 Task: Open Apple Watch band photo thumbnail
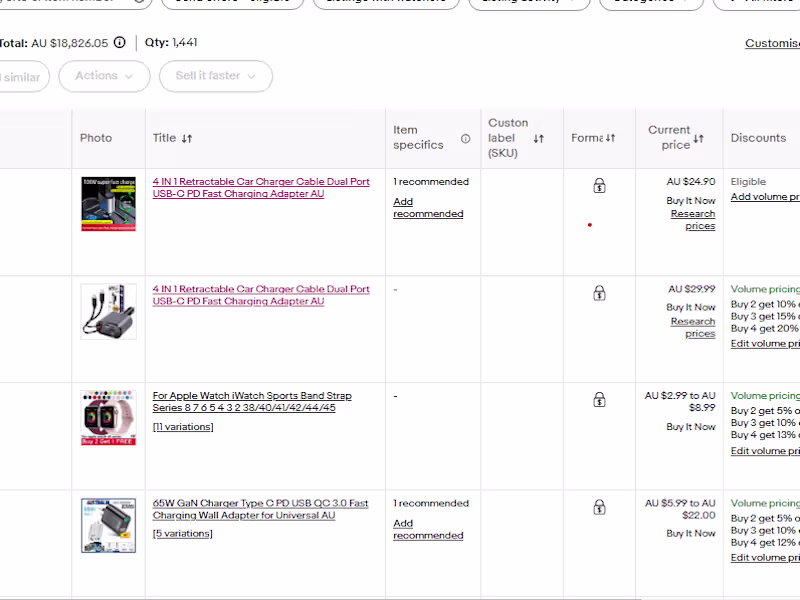tap(109, 418)
